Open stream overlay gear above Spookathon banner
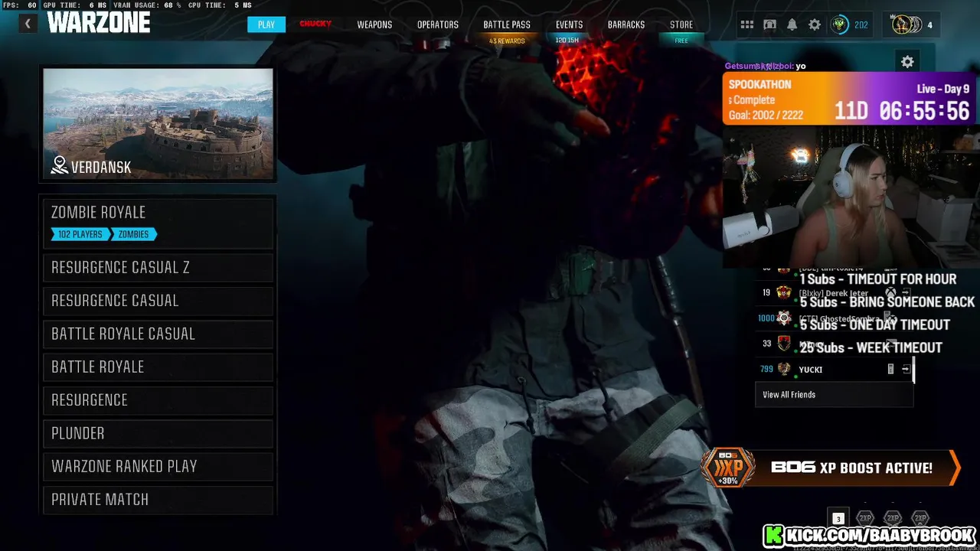 (x=907, y=62)
